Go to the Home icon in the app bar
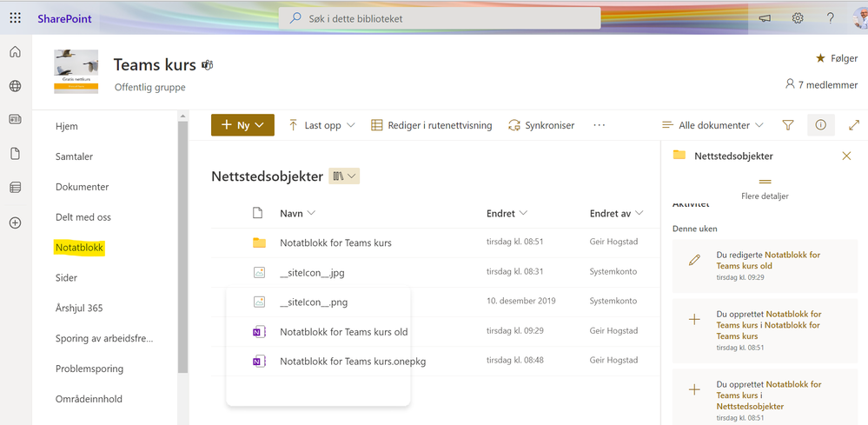Viewport: 868px width, 425px height. [16, 52]
